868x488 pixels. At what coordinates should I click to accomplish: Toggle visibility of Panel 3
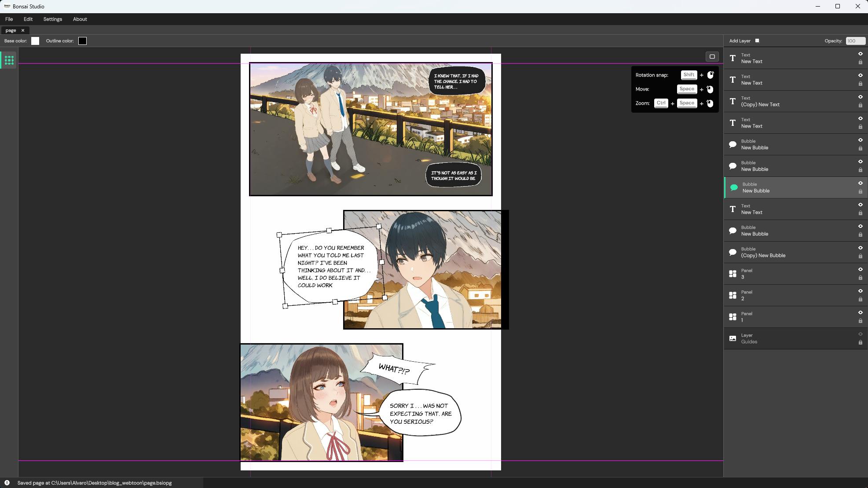tap(861, 269)
